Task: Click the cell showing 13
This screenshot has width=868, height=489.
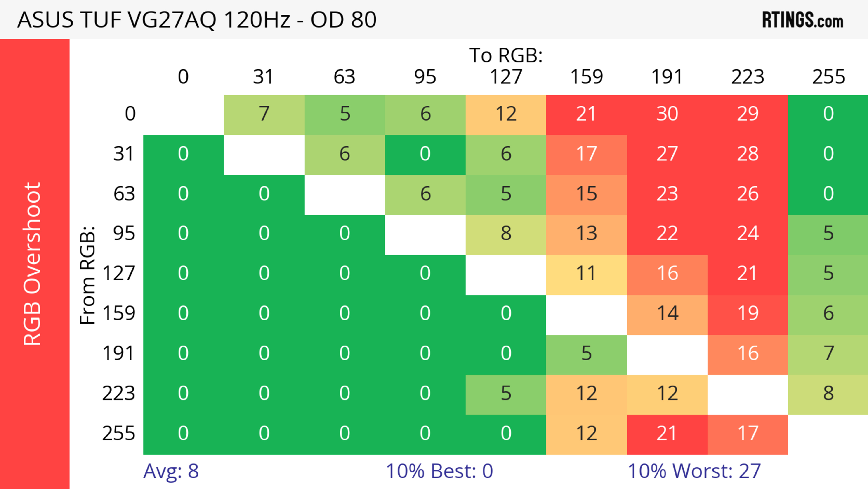Action: click(586, 234)
